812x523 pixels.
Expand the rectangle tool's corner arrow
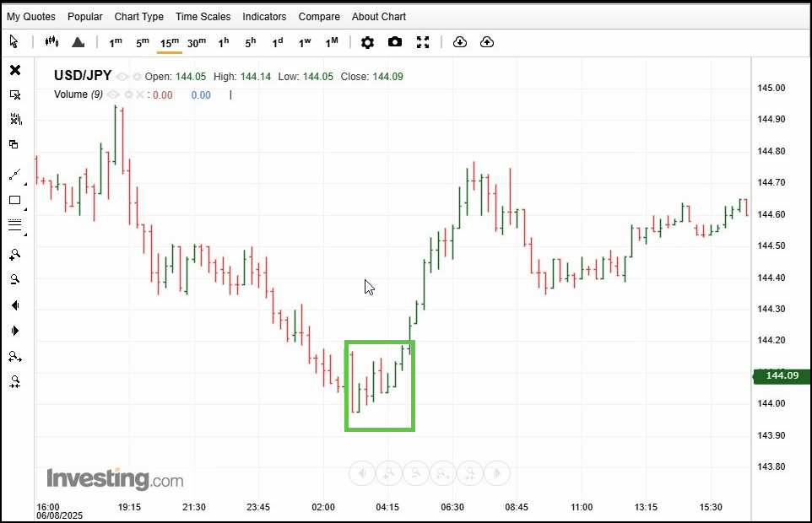24,209
